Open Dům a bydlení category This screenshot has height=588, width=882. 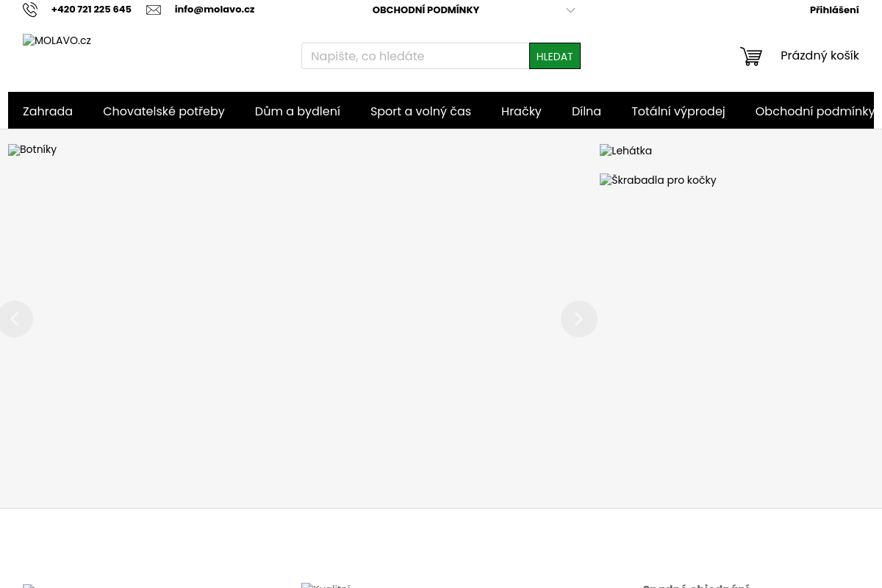pos(297,111)
